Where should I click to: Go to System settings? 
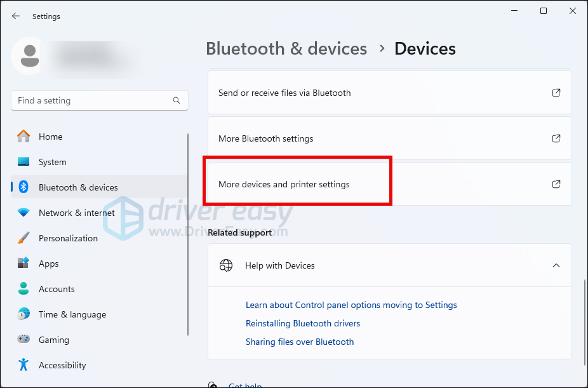52,162
